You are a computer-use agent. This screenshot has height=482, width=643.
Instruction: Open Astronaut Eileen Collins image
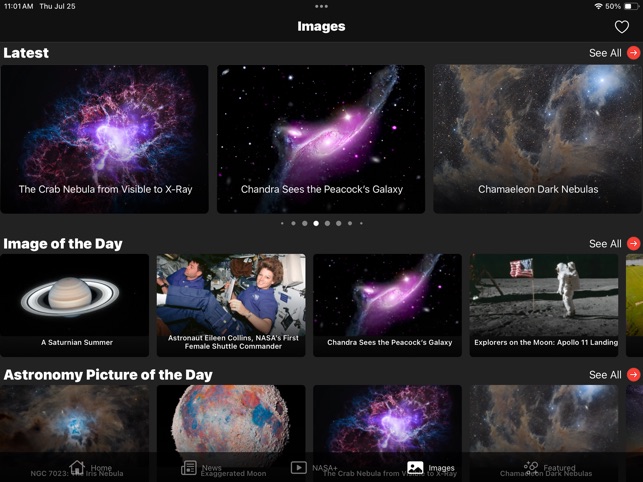pos(231,305)
